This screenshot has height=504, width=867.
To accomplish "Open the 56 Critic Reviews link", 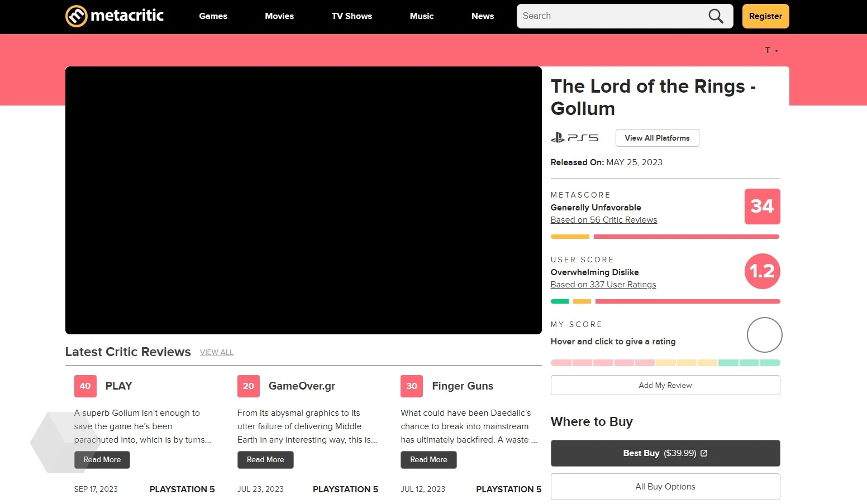I will (604, 220).
